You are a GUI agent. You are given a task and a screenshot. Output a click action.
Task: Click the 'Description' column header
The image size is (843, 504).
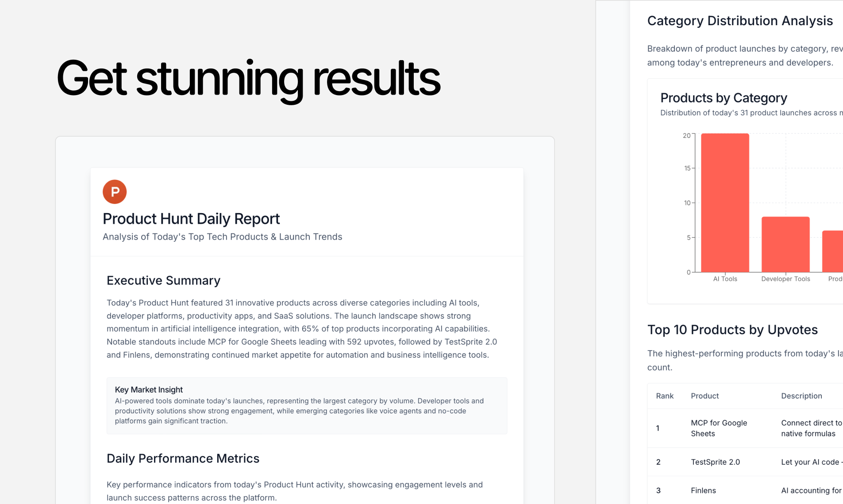point(801,396)
